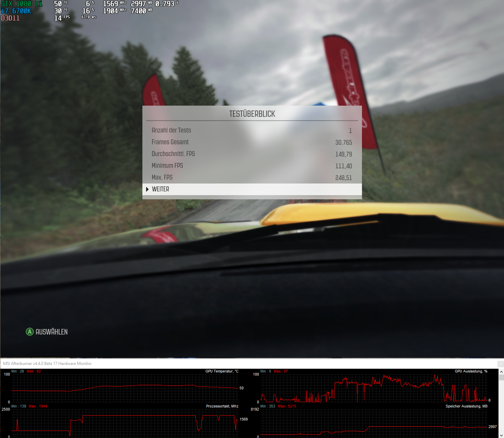
Task: Click the 'Durchschnittl. FPS' label
Action: pos(173,154)
